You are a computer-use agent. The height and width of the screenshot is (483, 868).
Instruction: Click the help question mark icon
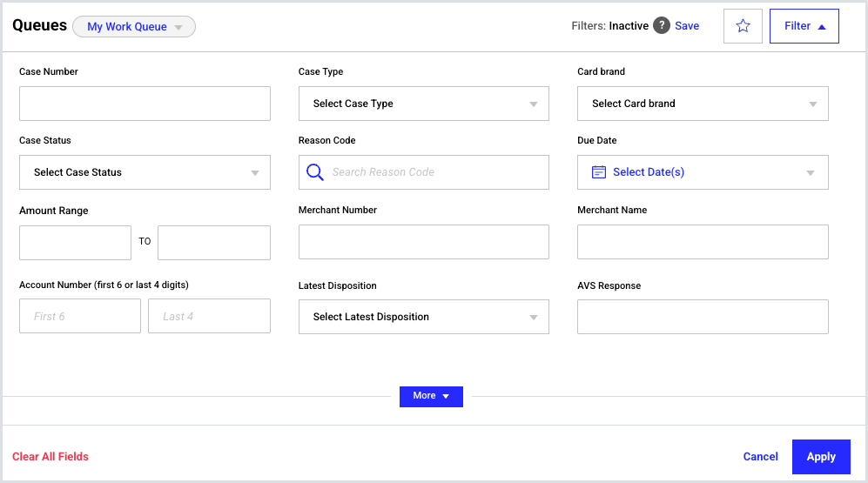click(x=662, y=26)
